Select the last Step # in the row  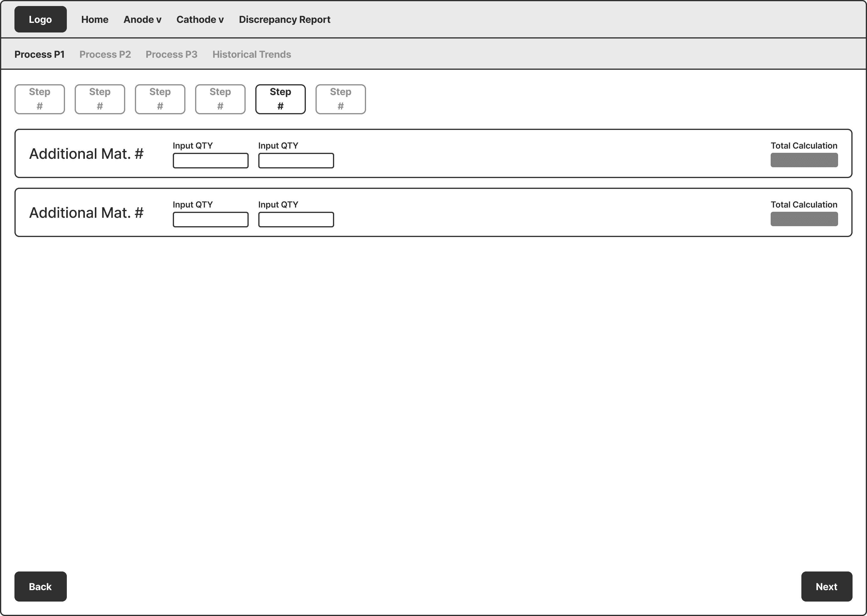pos(340,99)
